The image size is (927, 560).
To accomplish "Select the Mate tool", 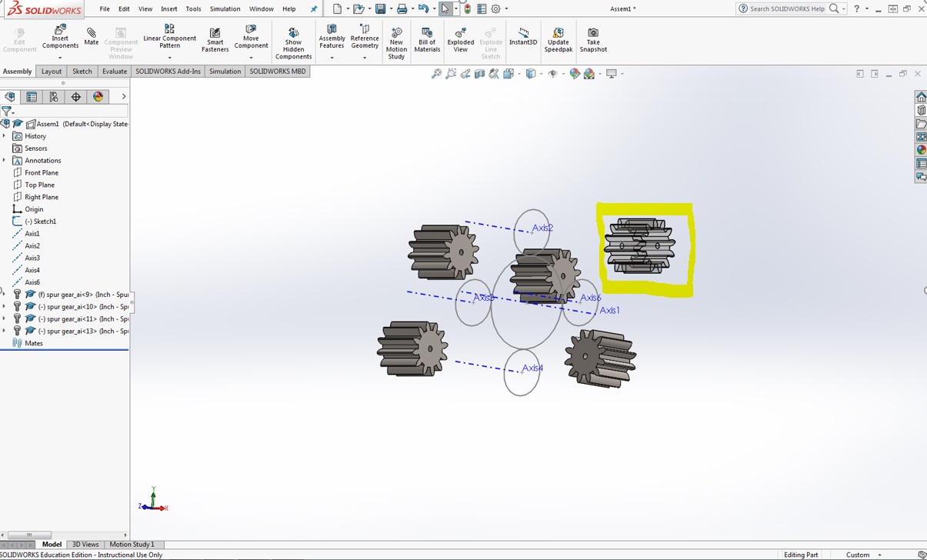I will tap(91, 36).
